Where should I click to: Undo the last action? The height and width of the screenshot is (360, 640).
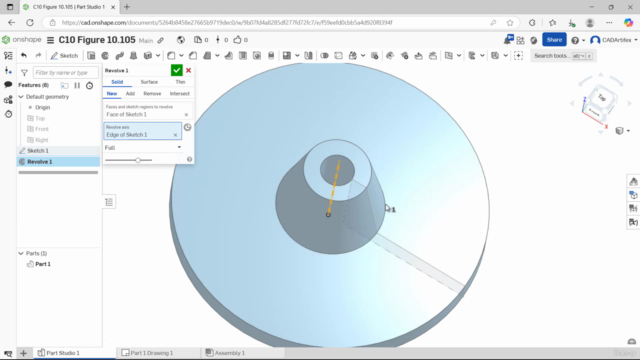(24, 56)
